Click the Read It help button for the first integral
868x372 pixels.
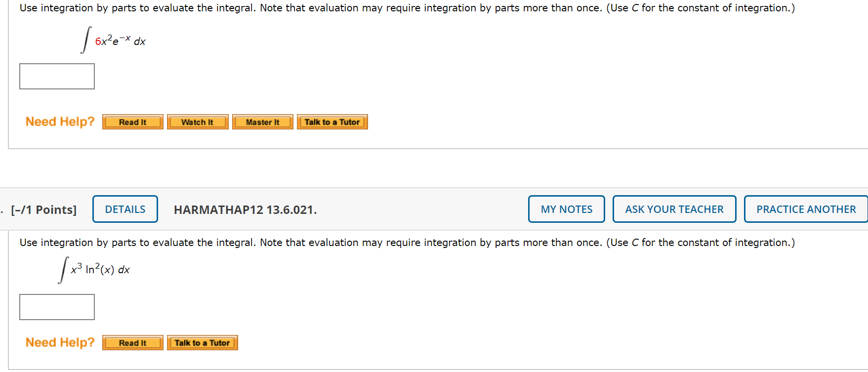[x=132, y=122]
